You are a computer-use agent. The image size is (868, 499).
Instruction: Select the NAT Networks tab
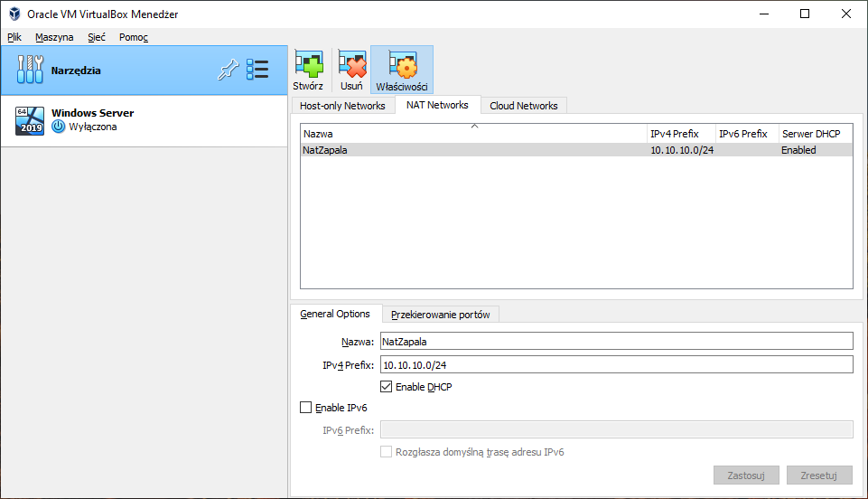tap(437, 105)
